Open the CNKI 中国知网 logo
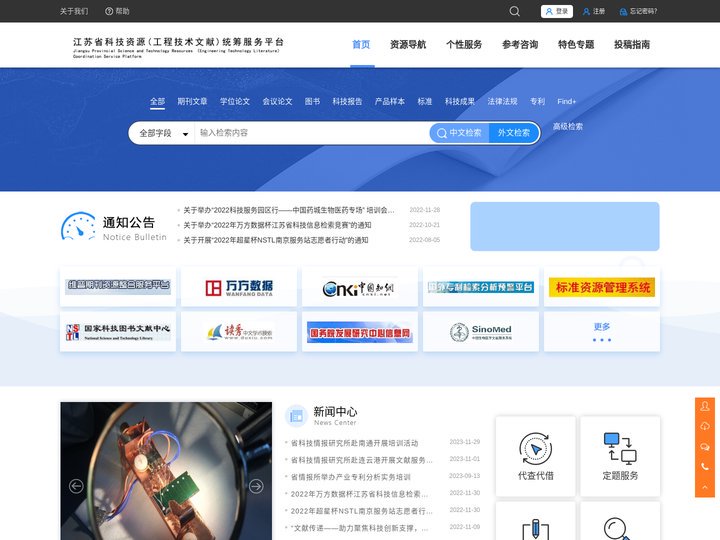720x540 pixels. coord(360,287)
